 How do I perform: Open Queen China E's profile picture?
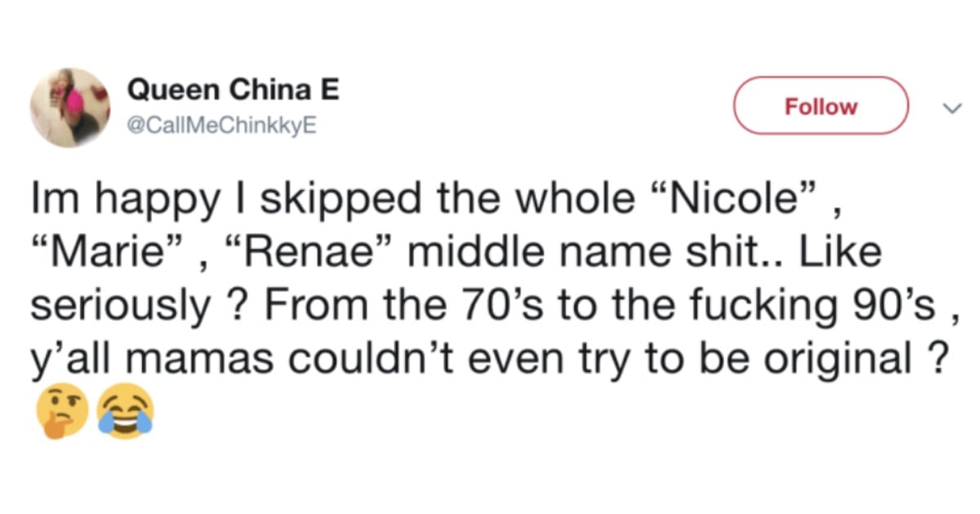[70, 107]
